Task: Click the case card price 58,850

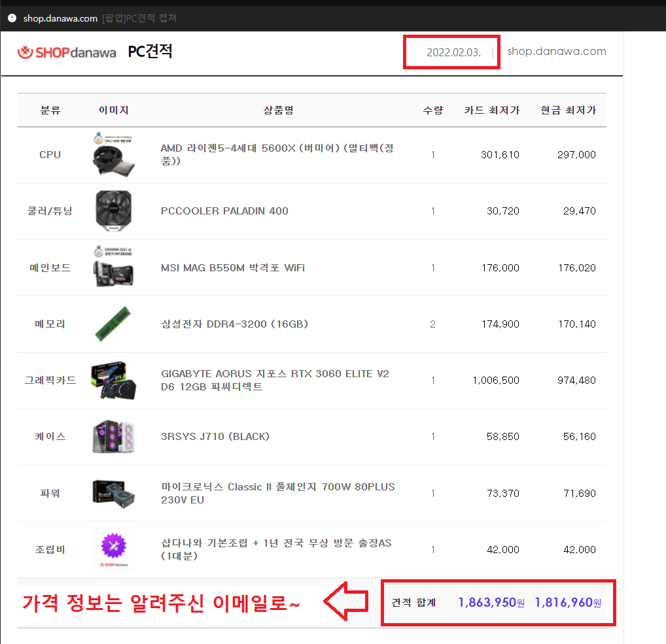Action: (x=503, y=436)
